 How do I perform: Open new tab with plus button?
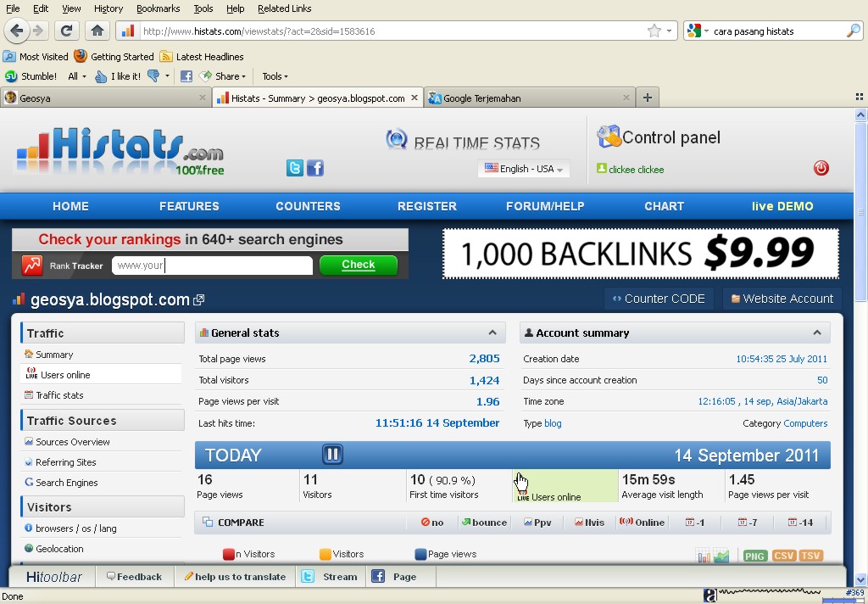[x=647, y=98]
